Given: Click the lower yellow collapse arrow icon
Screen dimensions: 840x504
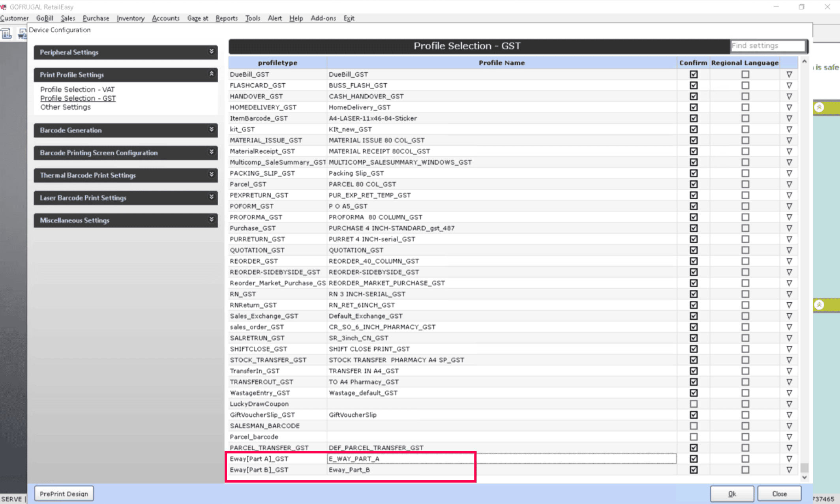Looking at the screenshot, I should point(819,305).
